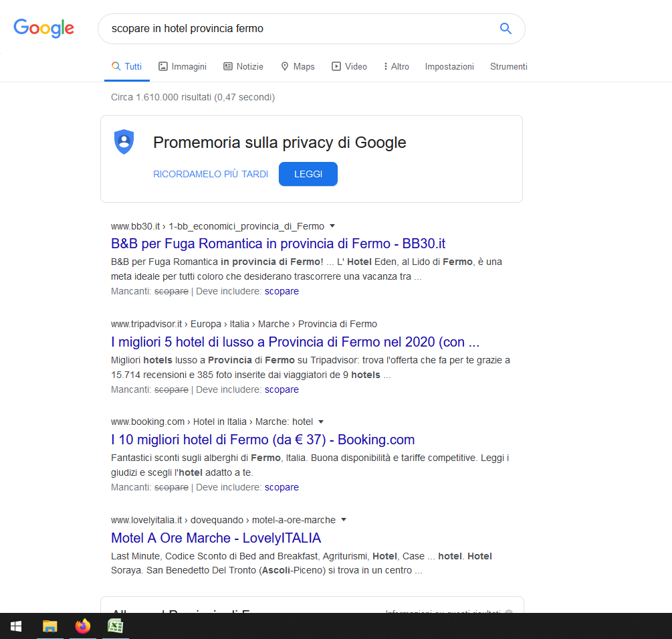Expand the booking.com result dropdown arrow
672x639 pixels.
click(x=321, y=422)
